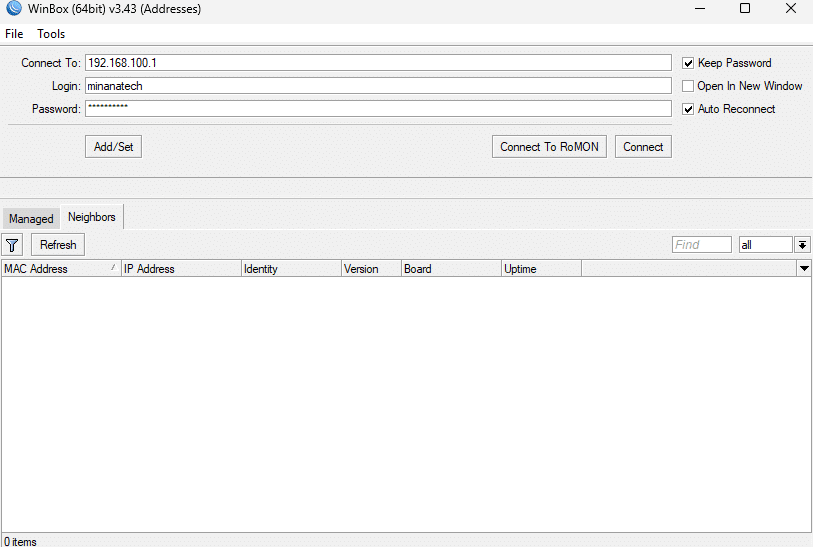This screenshot has width=813, height=547.
Task: Select the Neighbors tab
Action: (x=91, y=217)
